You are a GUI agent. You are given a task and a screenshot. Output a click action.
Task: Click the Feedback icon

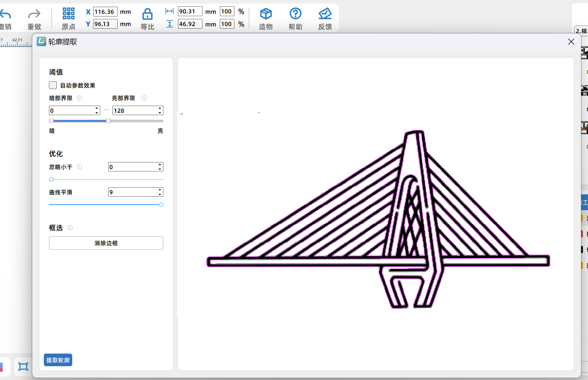325,14
